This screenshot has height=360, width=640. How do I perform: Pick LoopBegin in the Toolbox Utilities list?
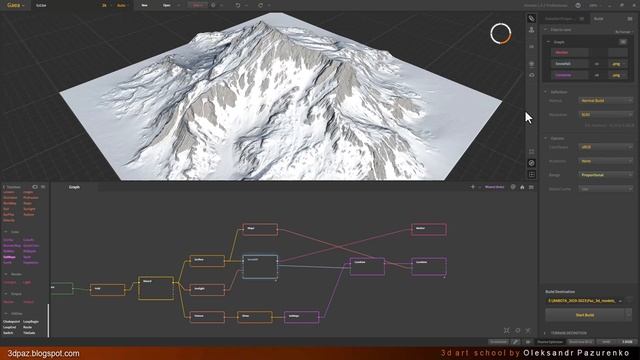coord(31,322)
